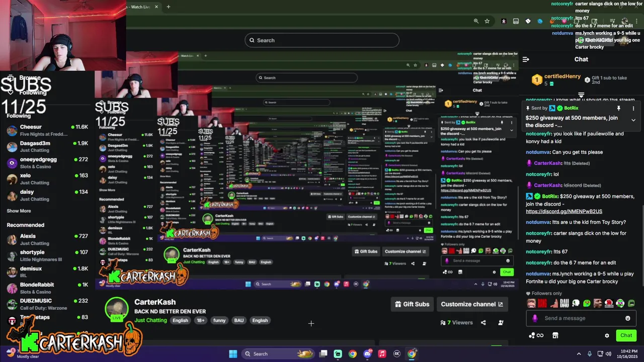Open Task View in taskbar

[324, 354]
